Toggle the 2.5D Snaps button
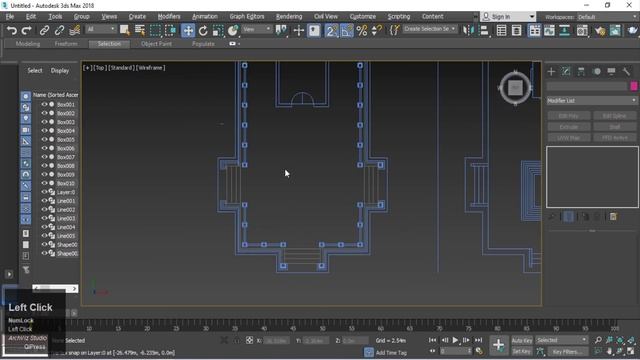The width and height of the screenshot is (640, 360). tap(331, 30)
